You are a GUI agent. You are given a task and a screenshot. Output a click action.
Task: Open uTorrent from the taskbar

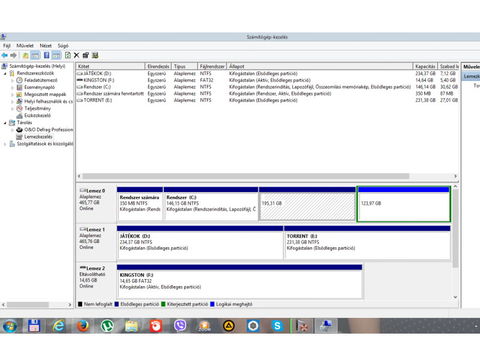[x=107, y=326]
